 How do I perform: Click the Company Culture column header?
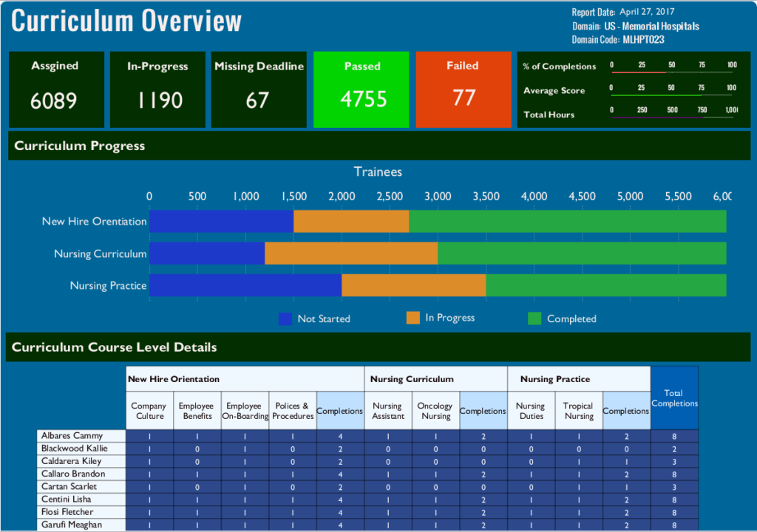(x=149, y=411)
